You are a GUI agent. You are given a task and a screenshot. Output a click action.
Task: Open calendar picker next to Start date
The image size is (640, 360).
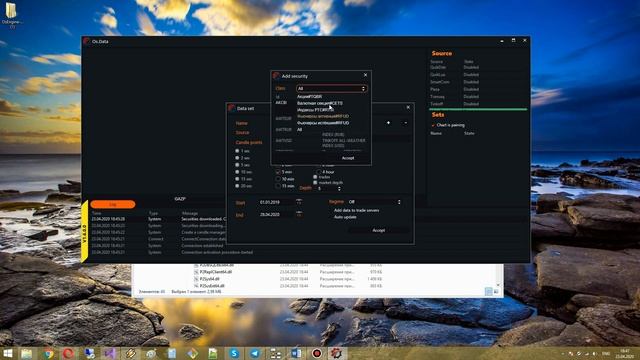[299, 202]
